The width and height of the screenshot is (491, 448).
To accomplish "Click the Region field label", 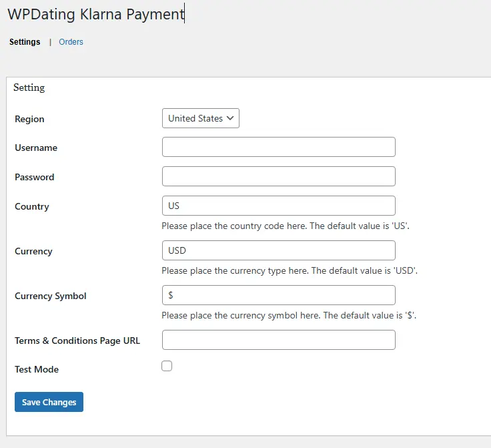I will point(29,119).
